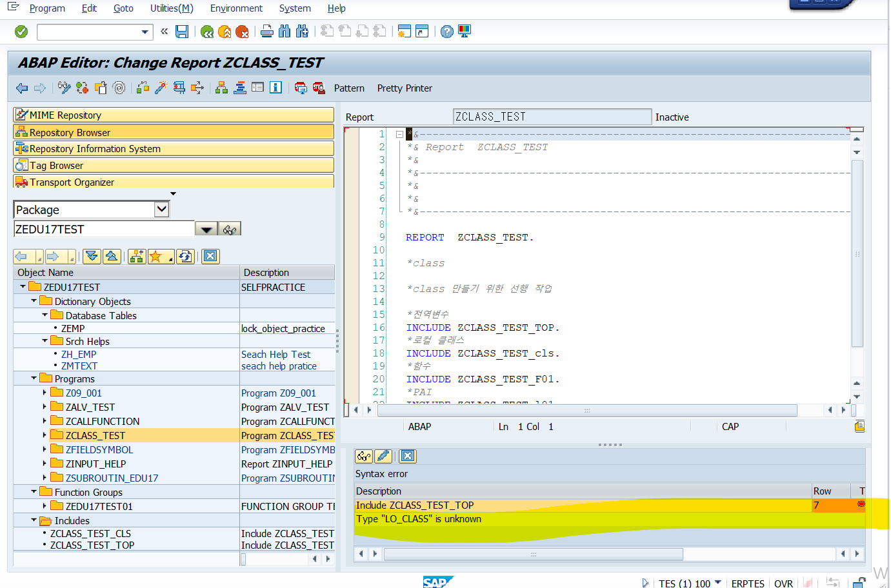The width and height of the screenshot is (891, 588).
Task: Click the Expand all nodes icon in the tree toolbar
Action: point(92,257)
